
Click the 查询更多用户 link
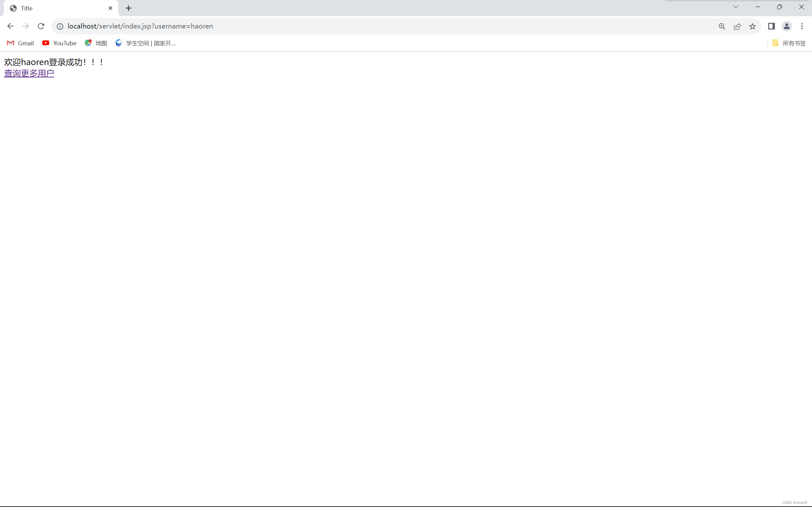click(29, 73)
